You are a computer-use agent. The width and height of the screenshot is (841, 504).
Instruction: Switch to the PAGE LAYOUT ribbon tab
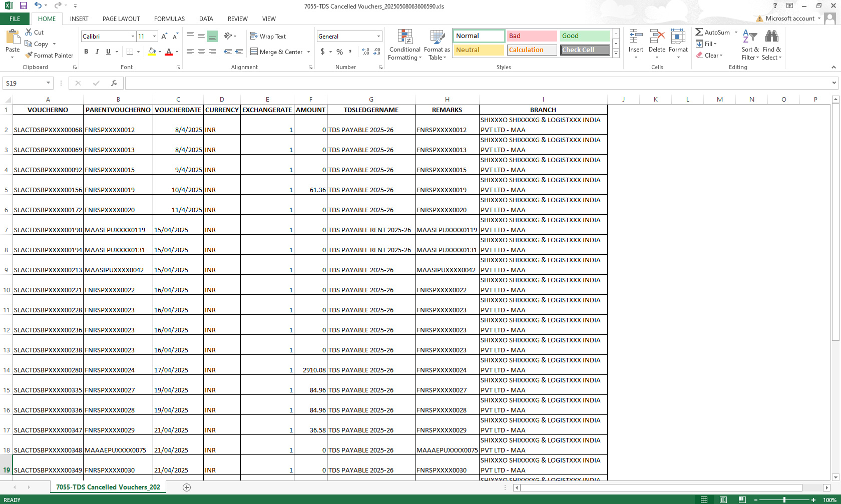tap(121, 19)
